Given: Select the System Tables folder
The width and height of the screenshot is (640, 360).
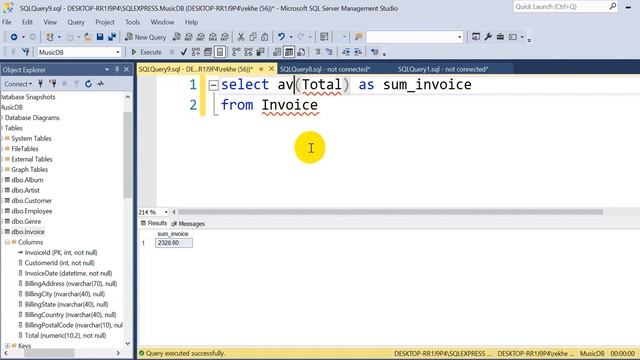Looking at the screenshot, I should coord(31,138).
